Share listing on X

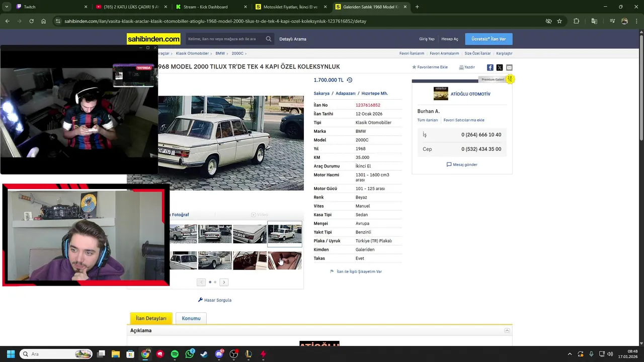(x=500, y=67)
